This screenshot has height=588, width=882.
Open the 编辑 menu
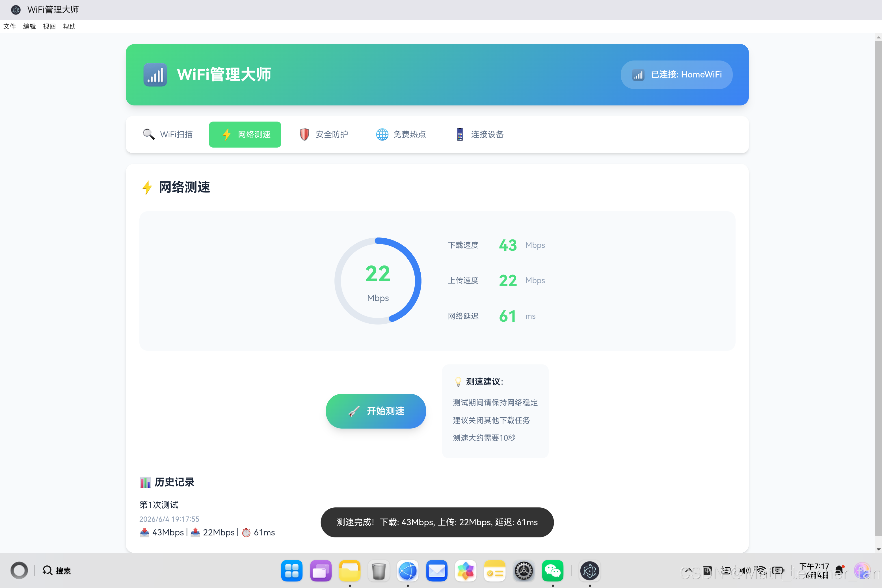click(x=30, y=26)
